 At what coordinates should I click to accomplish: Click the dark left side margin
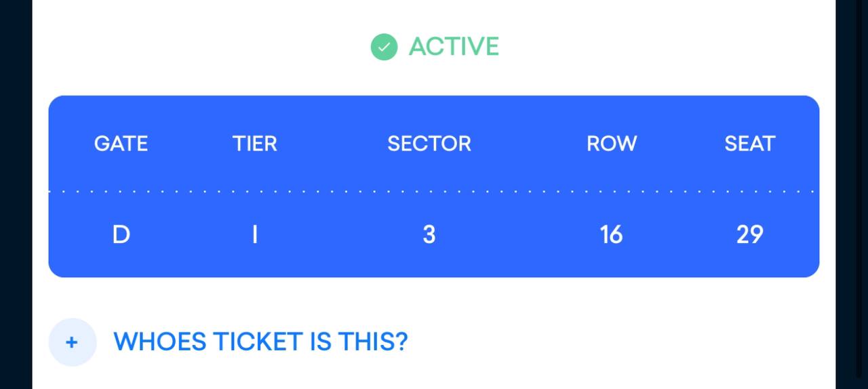click(16, 194)
